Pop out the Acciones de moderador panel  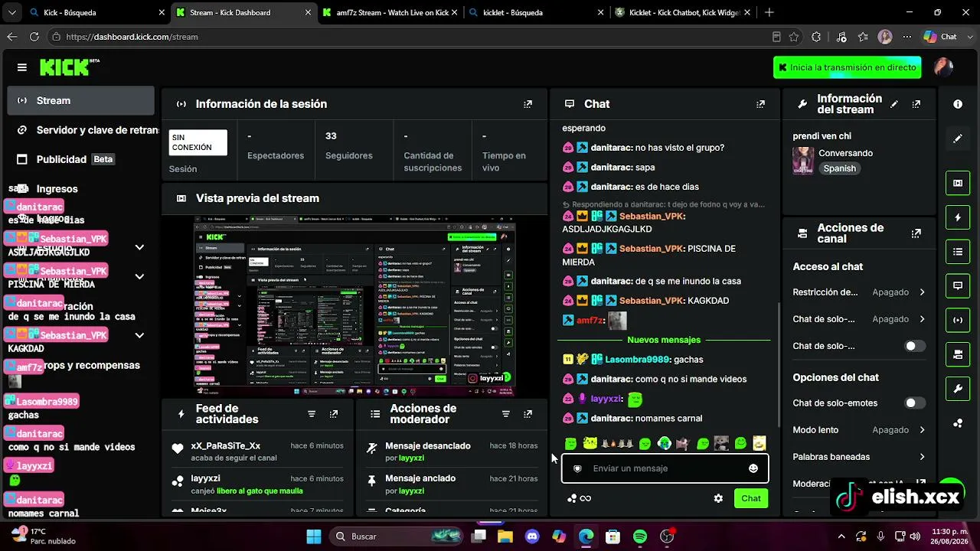pos(528,414)
